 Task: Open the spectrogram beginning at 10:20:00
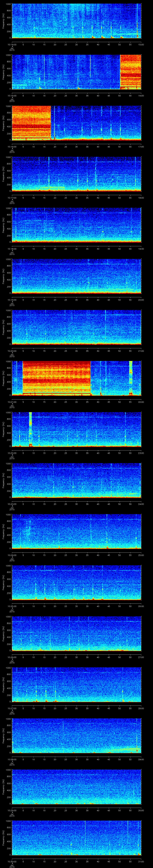[76, 327]
